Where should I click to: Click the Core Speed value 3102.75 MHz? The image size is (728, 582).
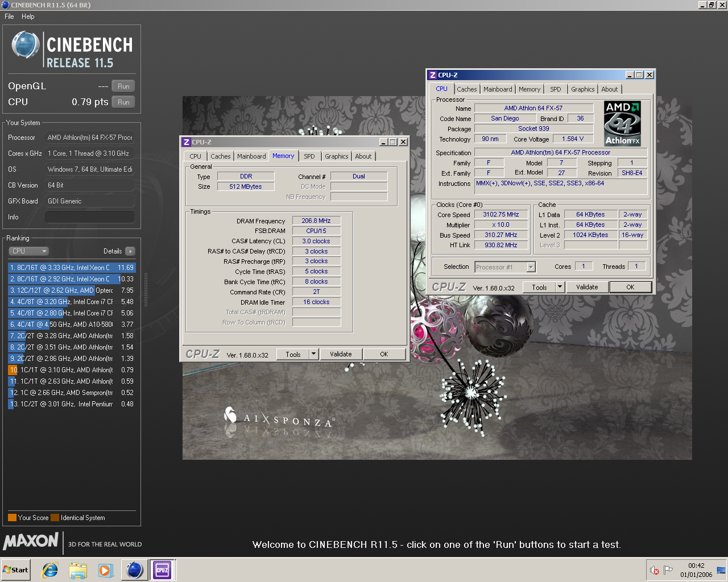(501, 214)
